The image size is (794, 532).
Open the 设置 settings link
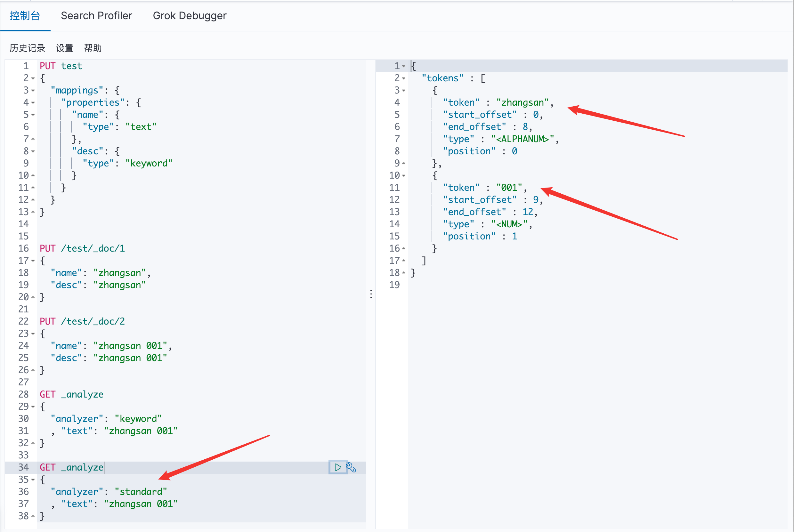click(x=64, y=48)
